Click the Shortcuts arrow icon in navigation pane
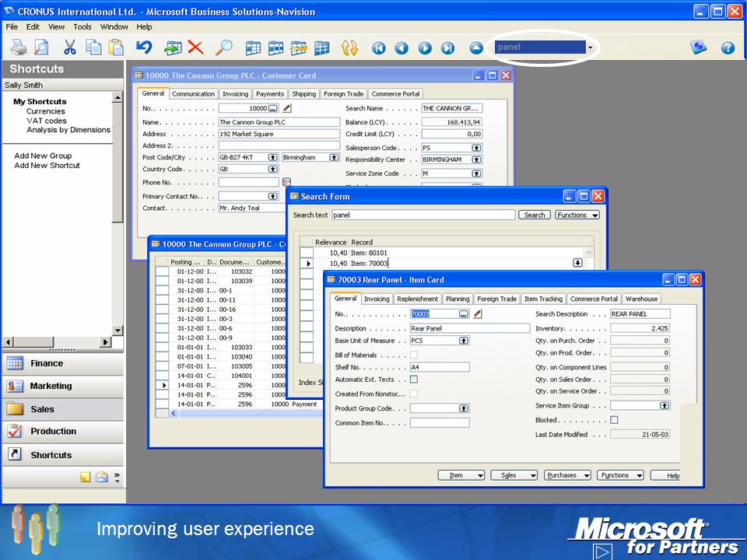 15,454
